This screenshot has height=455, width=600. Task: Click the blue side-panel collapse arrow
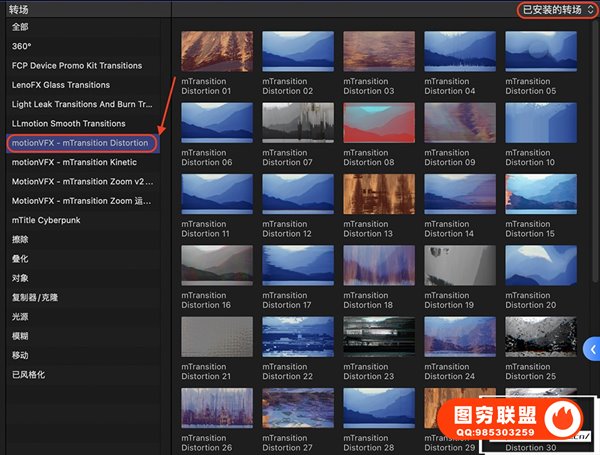[x=592, y=349]
